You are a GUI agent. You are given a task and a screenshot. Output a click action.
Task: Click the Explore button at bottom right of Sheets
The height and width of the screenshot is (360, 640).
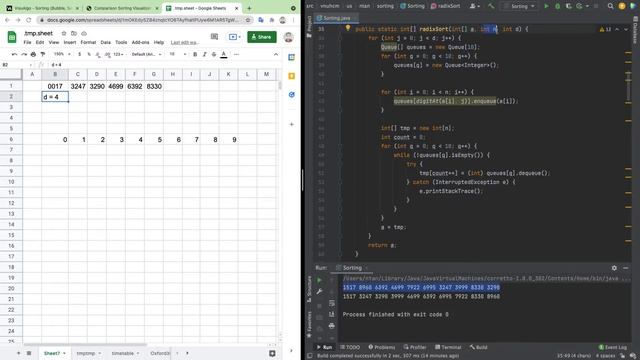point(272,353)
